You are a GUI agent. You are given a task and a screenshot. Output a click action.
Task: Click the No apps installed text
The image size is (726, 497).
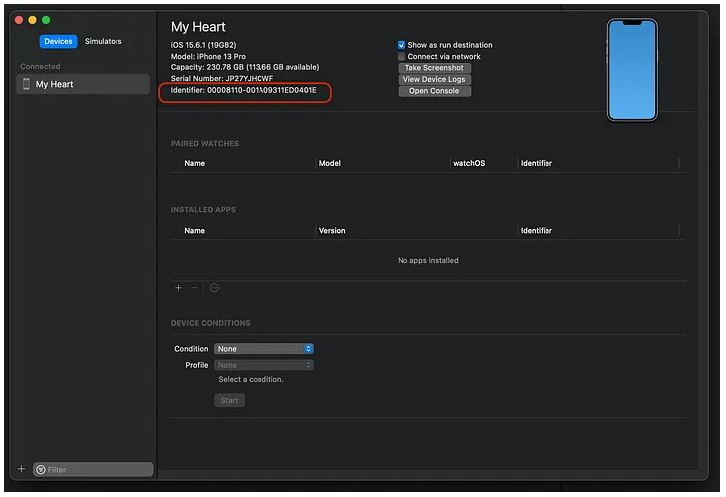pyautogui.click(x=428, y=260)
